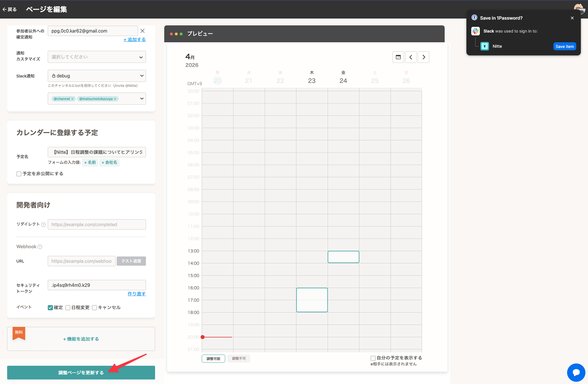Screen dimensions: 588x384
Task: Click the calendar date picker icon
Action: click(398, 57)
